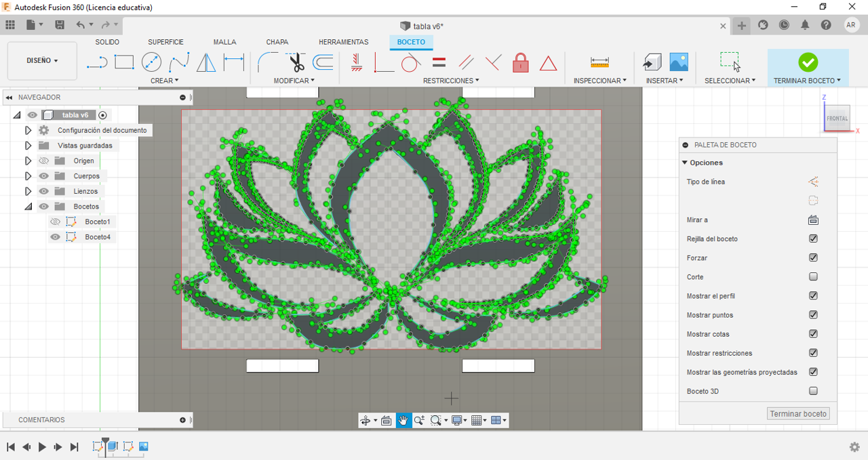The height and width of the screenshot is (460, 868).
Task: Toggle Mostrar restricciones checkbox
Action: tap(813, 352)
